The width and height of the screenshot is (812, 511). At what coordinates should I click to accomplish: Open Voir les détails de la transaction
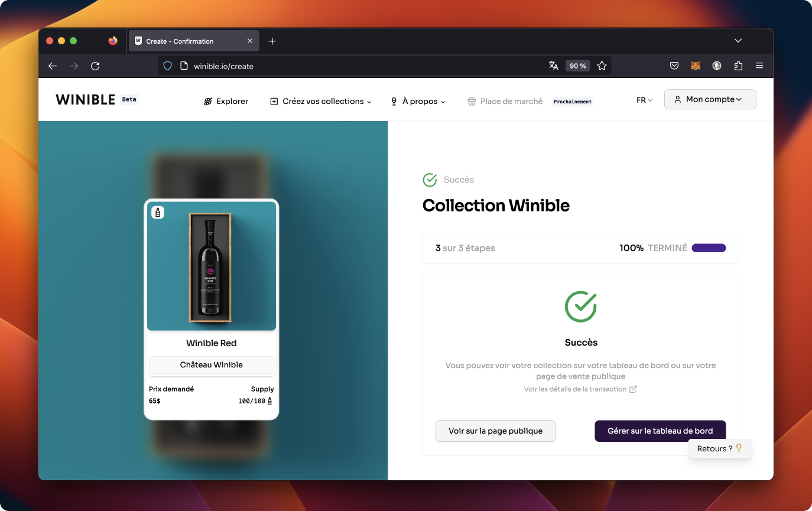pyautogui.click(x=580, y=389)
